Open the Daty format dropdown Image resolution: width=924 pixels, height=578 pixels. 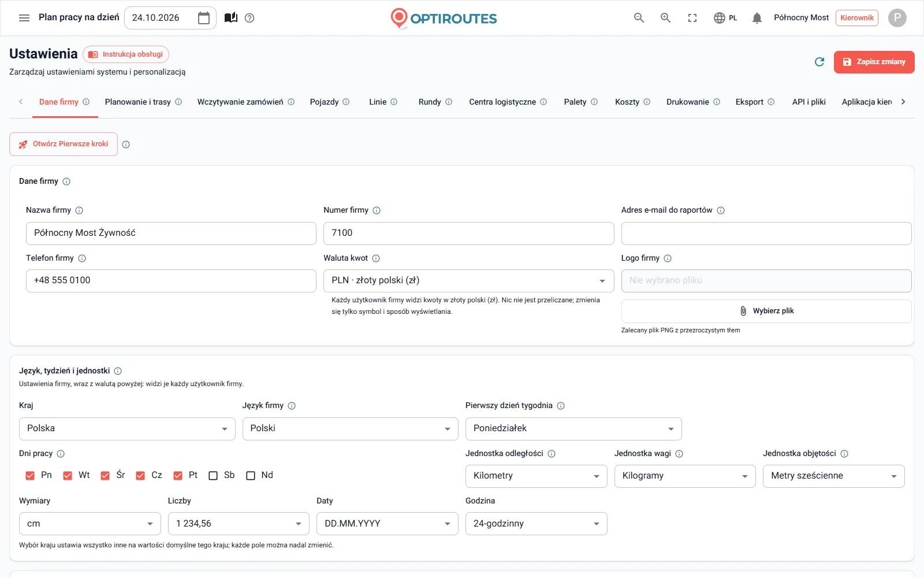tap(388, 524)
